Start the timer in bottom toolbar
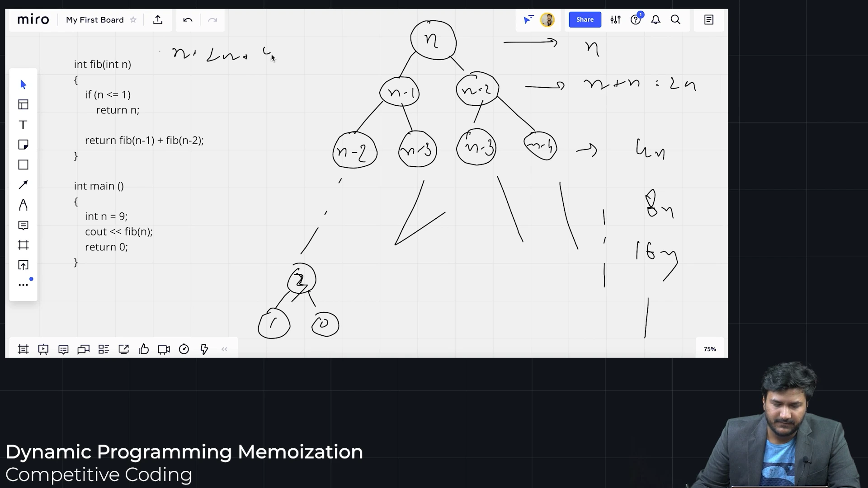Screen dimensions: 868x488 tap(184, 349)
